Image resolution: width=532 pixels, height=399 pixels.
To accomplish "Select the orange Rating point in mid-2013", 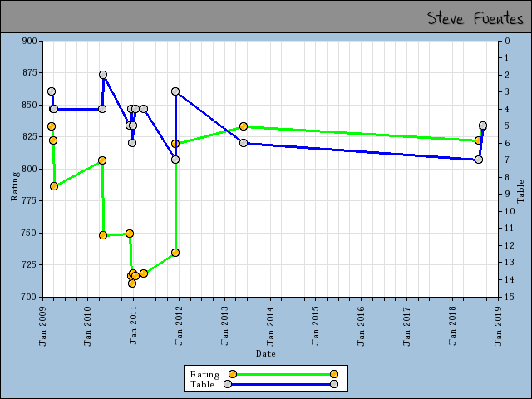I will click(244, 126).
